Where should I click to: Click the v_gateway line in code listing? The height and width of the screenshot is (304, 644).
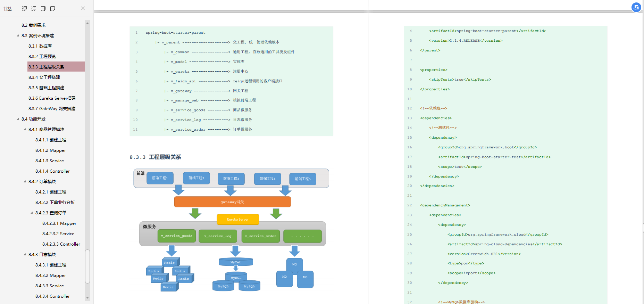pyautogui.click(x=206, y=91)
